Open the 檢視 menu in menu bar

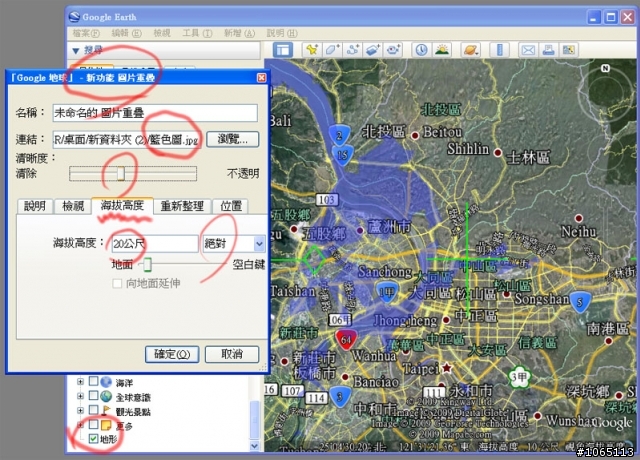162,33
